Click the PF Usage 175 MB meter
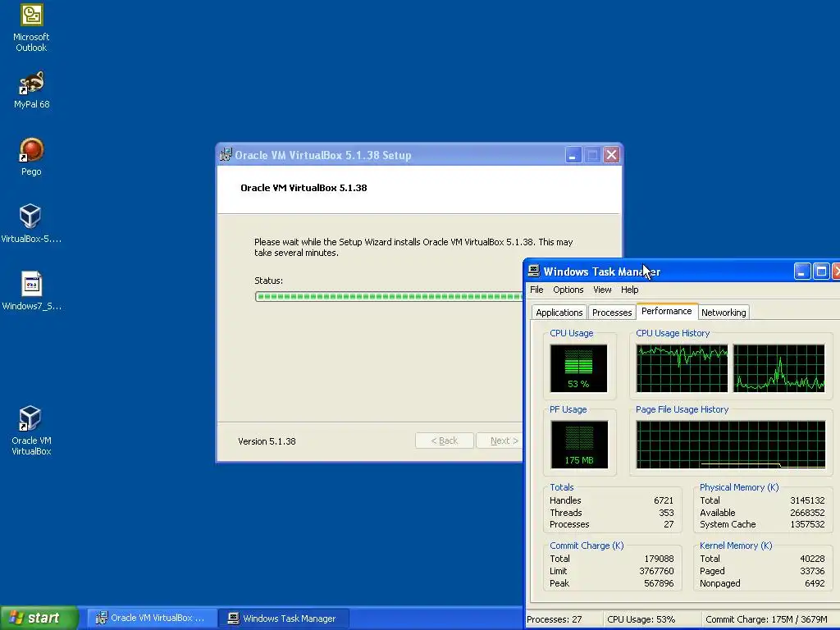 (x=579, y=444)
